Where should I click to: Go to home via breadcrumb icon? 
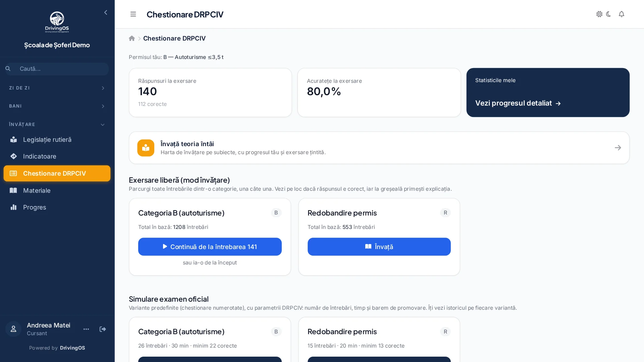(132, 38)
